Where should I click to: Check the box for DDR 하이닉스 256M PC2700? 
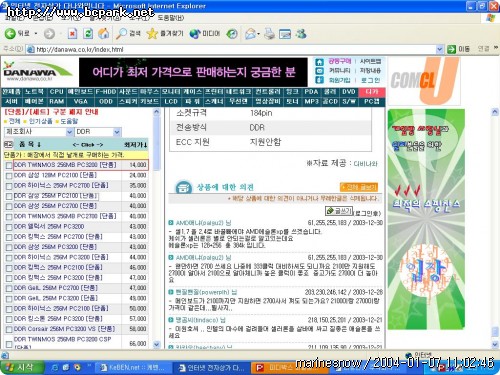coord(9,186)
